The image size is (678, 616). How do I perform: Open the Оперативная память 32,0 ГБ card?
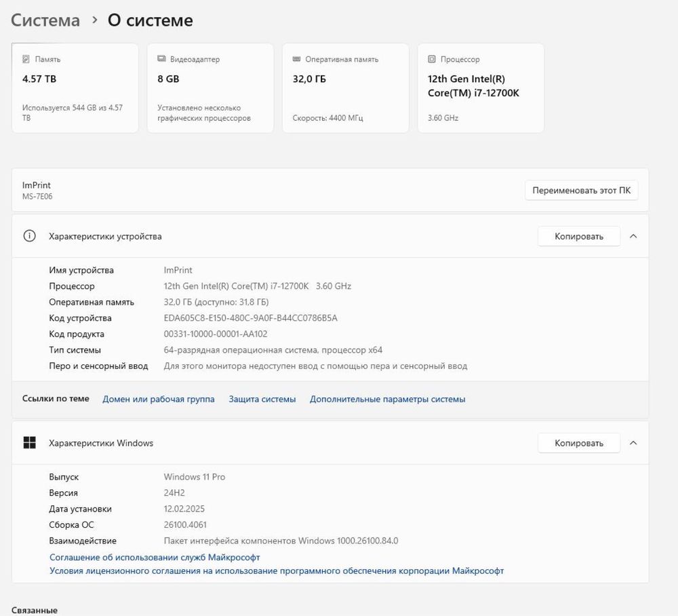point(346,88)
